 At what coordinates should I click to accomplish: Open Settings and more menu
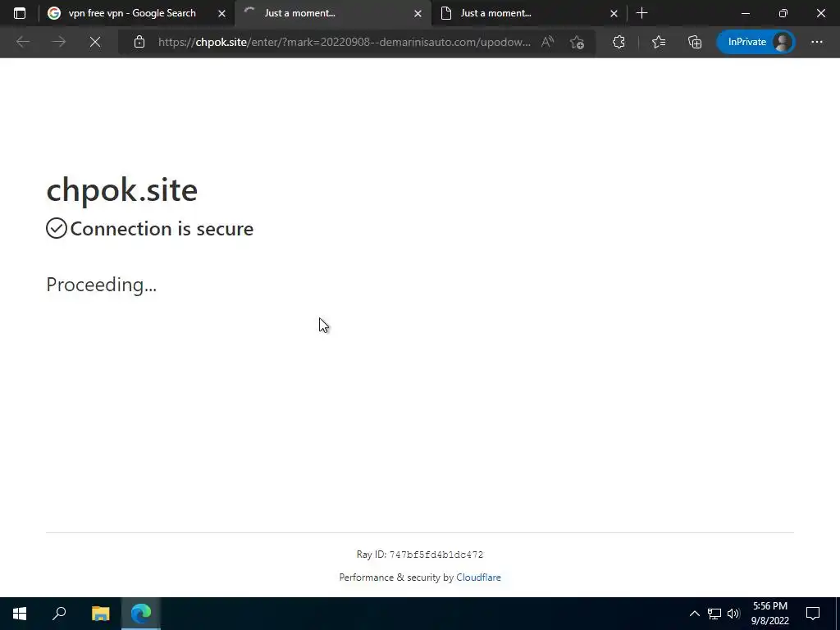(x=816, y=42)
